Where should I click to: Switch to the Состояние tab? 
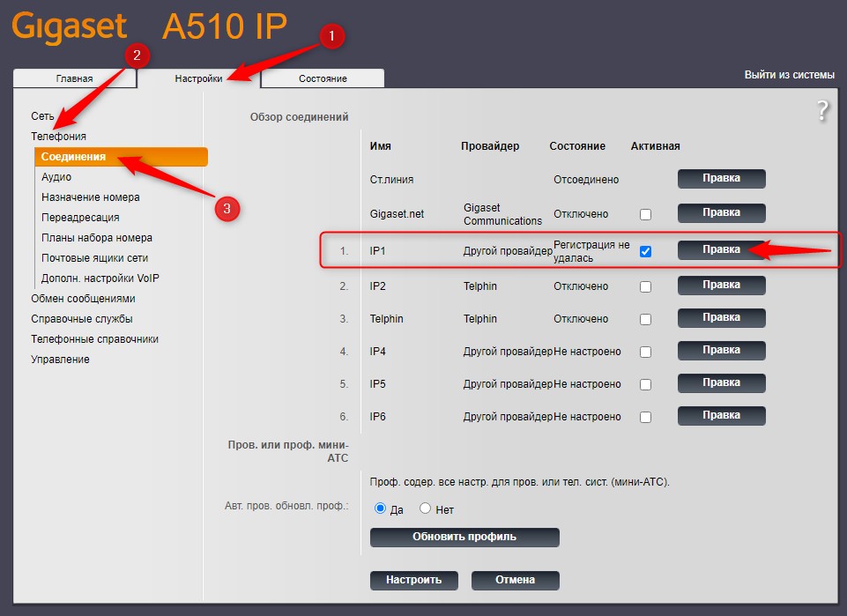point(323,78)
